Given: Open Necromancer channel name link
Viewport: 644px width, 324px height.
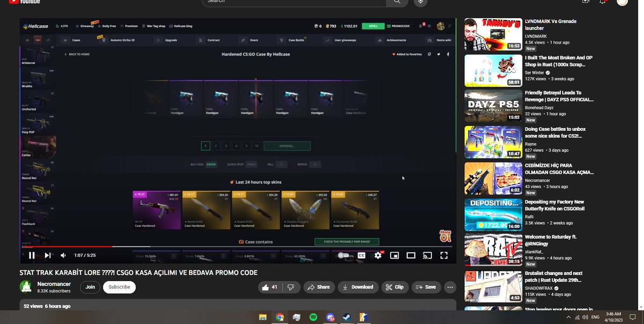Looking at the screenshot, I should pos(54,284).
